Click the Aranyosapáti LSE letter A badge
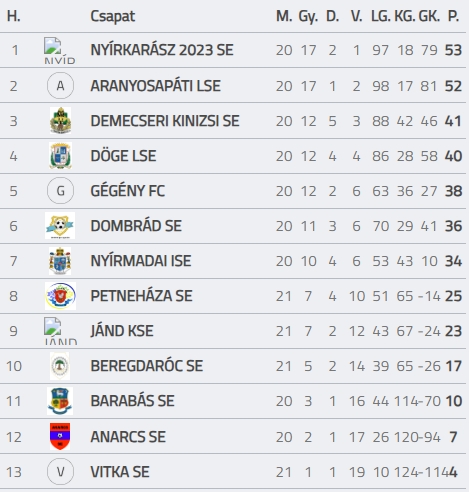 click(60, 86)
